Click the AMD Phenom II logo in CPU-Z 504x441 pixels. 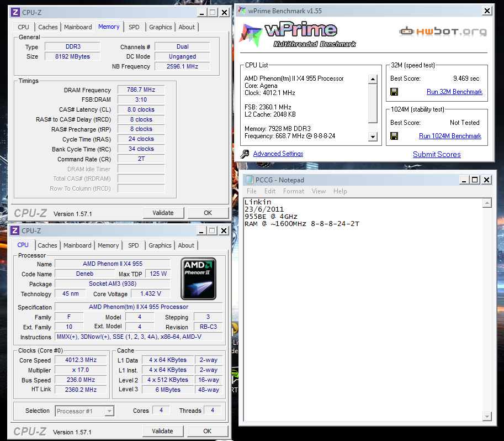198,279
